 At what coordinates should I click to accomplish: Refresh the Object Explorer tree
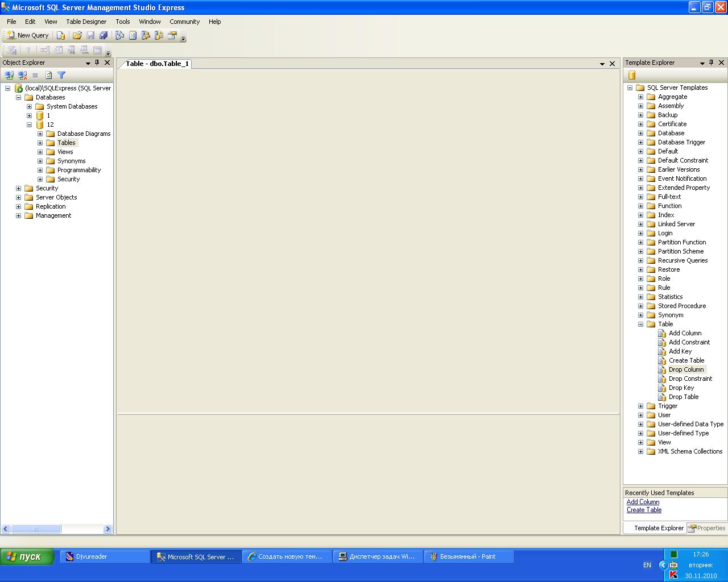click(x=48, y=75)
